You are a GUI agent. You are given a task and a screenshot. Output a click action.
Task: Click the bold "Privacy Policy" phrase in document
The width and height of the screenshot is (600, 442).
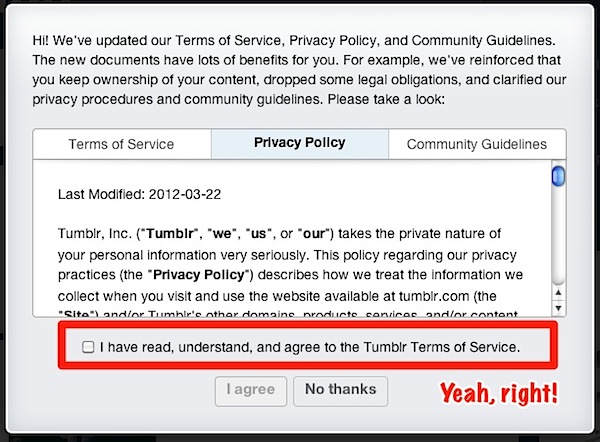click(199, 275)
